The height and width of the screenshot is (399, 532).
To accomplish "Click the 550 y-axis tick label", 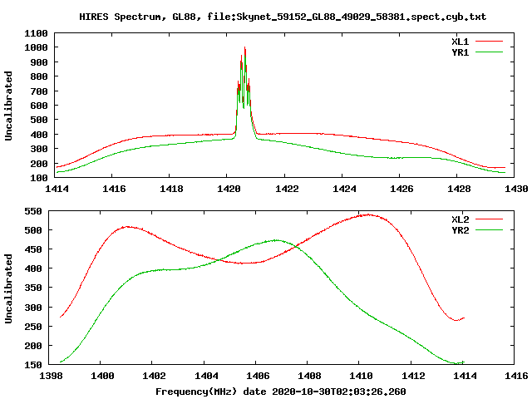I will coord(33,211).
